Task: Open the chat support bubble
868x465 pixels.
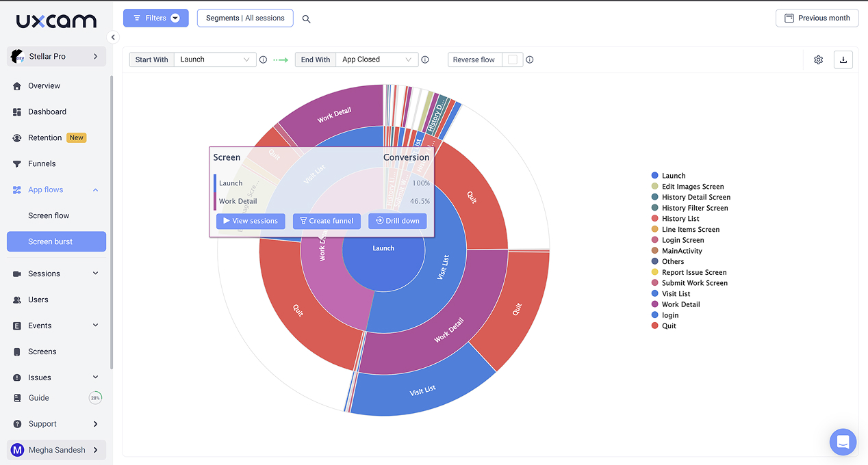Action: [843, 442]
